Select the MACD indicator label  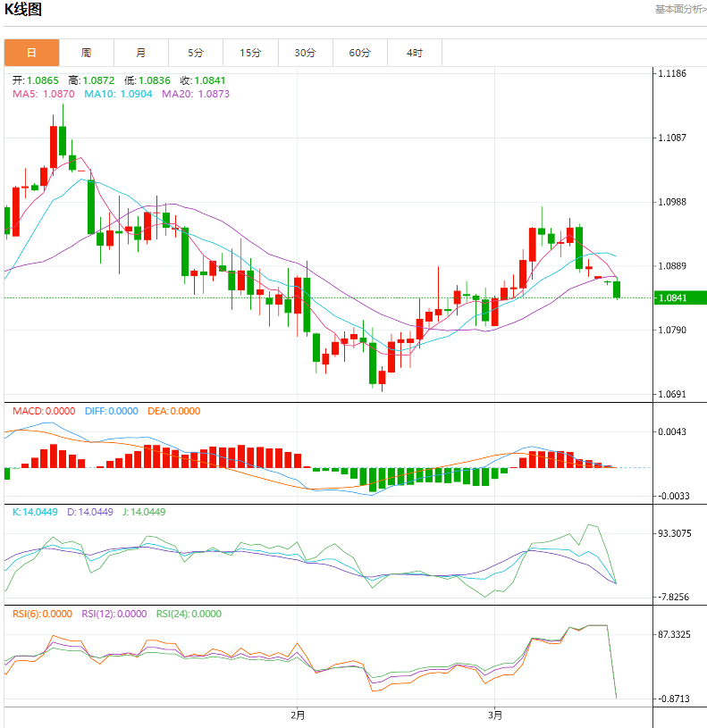tap(44, 411)
